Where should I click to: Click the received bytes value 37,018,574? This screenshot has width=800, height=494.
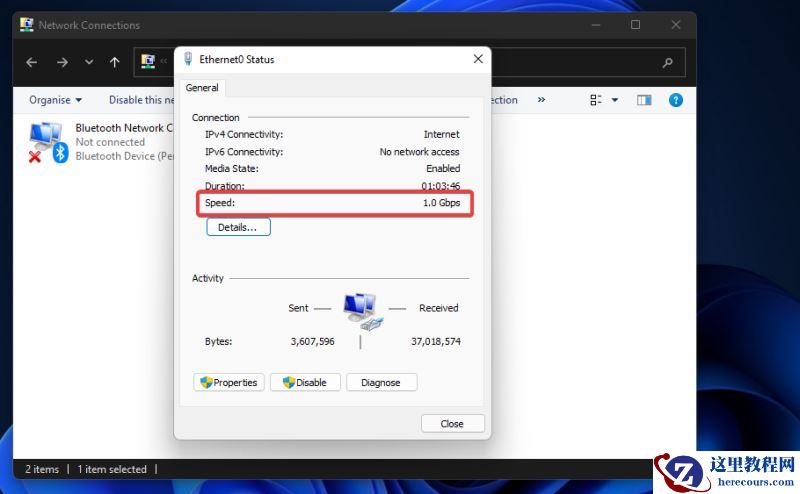point(436,341)
